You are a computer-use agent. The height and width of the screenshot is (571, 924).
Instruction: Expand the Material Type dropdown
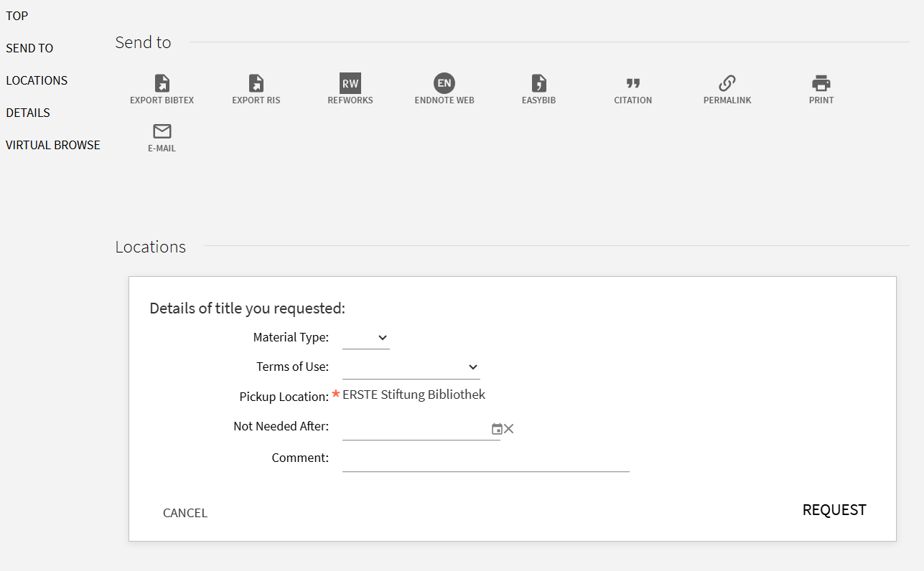(366, 338)
